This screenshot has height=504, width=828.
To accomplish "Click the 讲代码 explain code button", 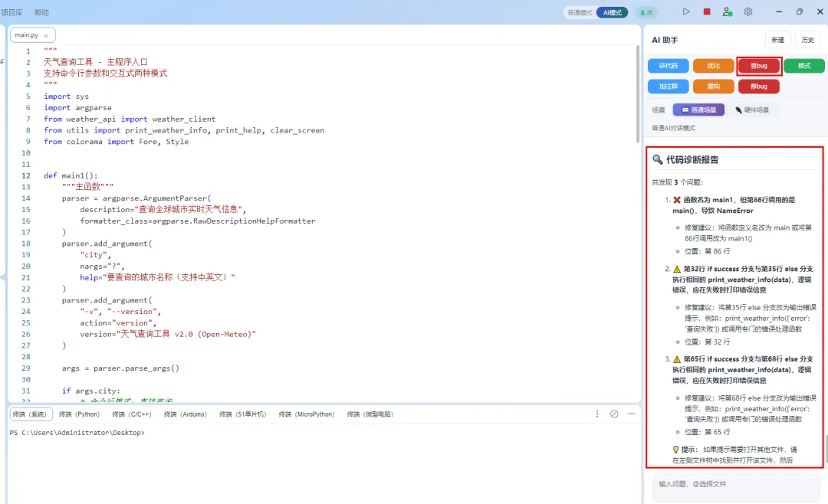I will click(x=668, y=65).
